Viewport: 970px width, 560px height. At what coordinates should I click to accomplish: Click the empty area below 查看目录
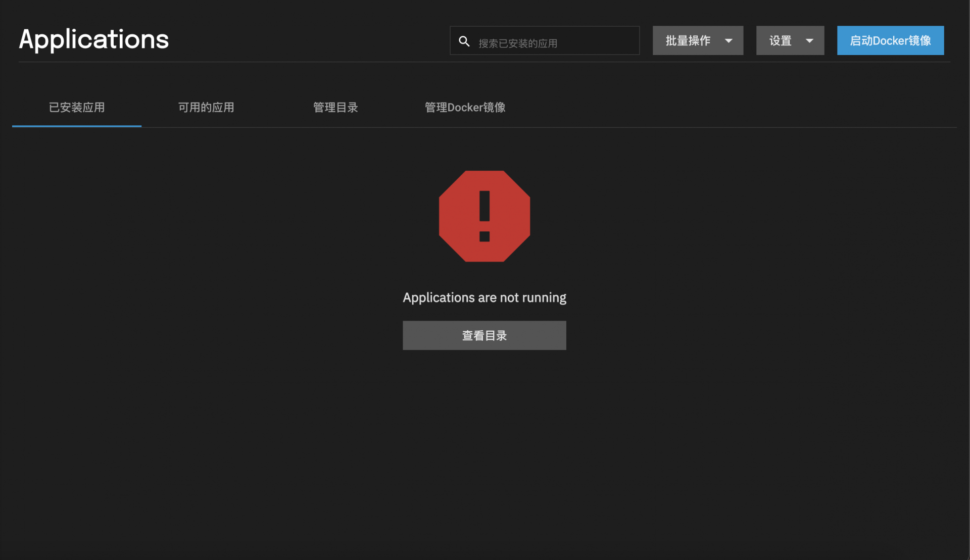tap(484, 444)
